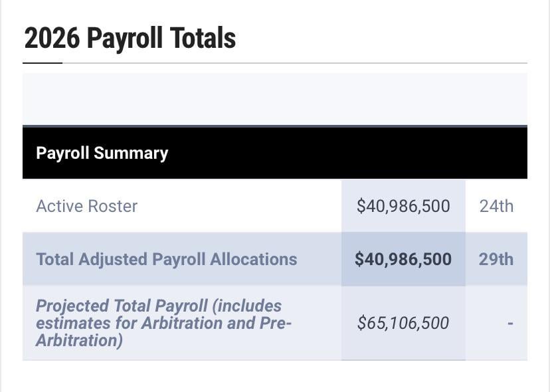Select the $65,106,500 projected payroll amount
The width and height of the screenshot is (550, 392).
tap(403, 323)
